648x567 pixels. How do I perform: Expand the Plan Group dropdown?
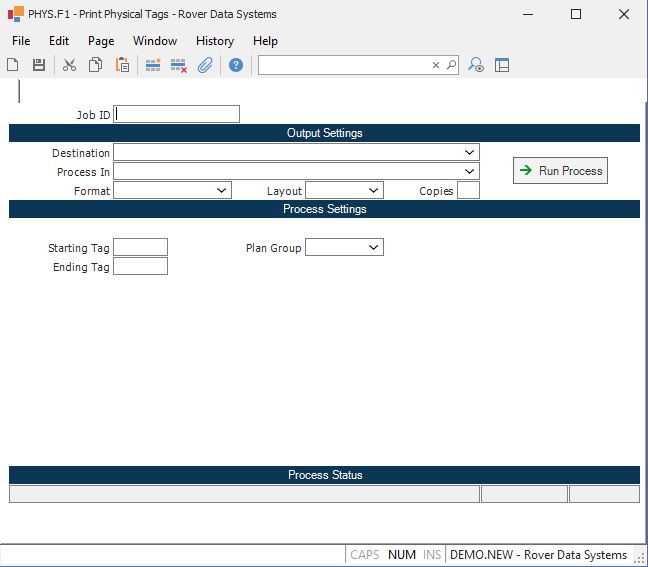click(x=374, y=247)
